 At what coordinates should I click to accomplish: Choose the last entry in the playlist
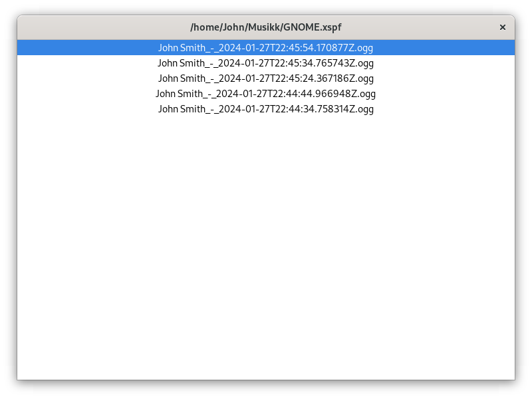click(x=266, y=109)
